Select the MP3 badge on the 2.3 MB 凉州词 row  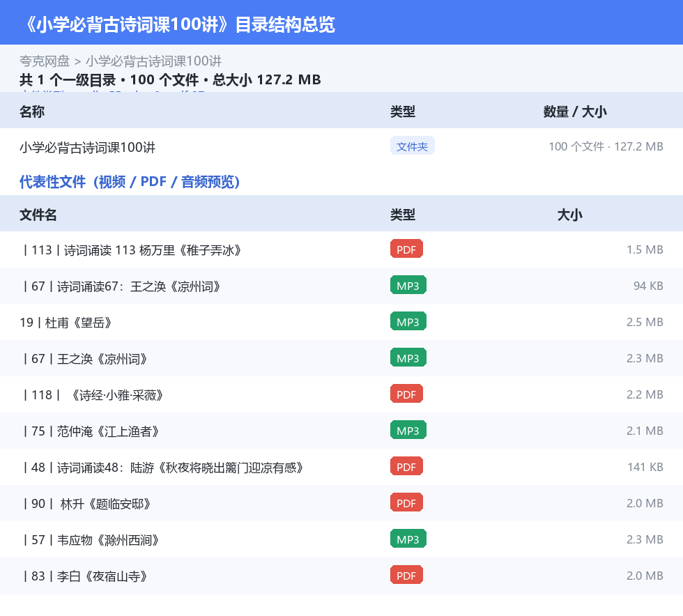coord(408,357)
